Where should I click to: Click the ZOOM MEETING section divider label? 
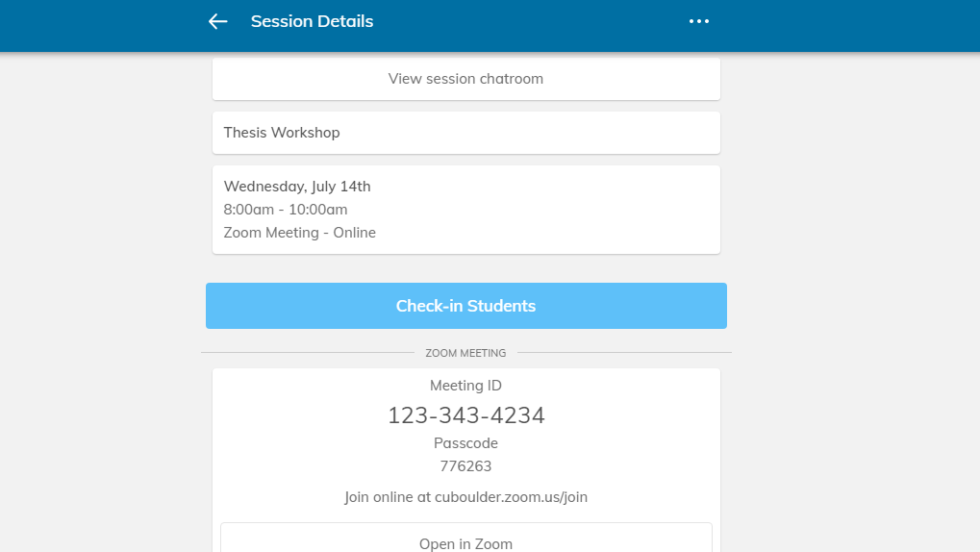coord(465,353)
